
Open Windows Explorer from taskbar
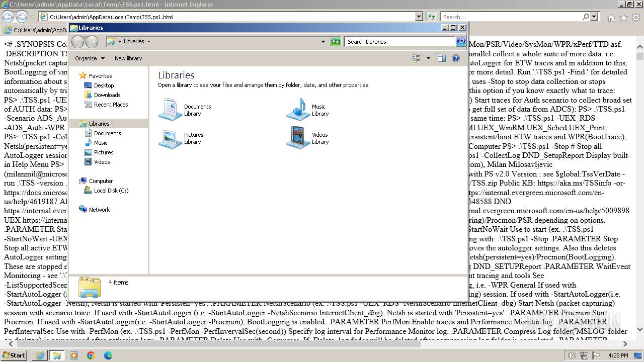point(57,355)
